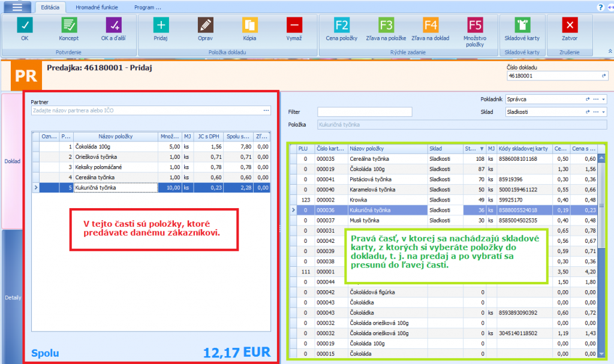Click the Filter text field
614x364 pixels.
coord(365,112)
